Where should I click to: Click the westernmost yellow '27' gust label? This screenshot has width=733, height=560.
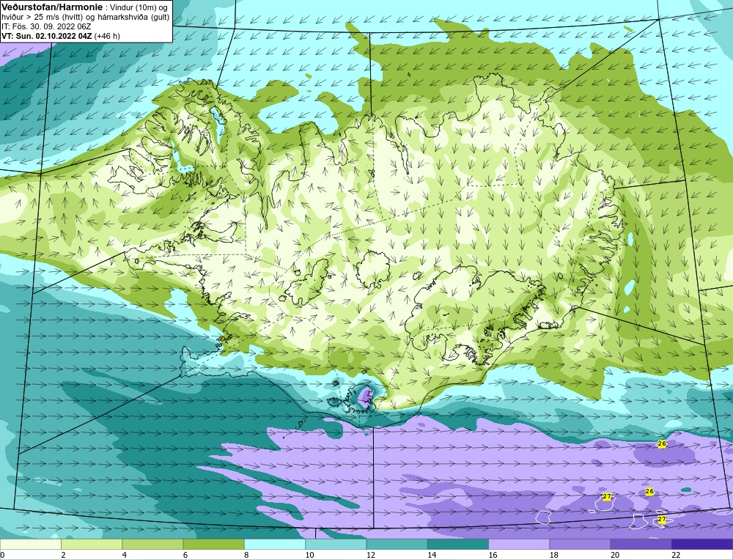coord(607,496)
